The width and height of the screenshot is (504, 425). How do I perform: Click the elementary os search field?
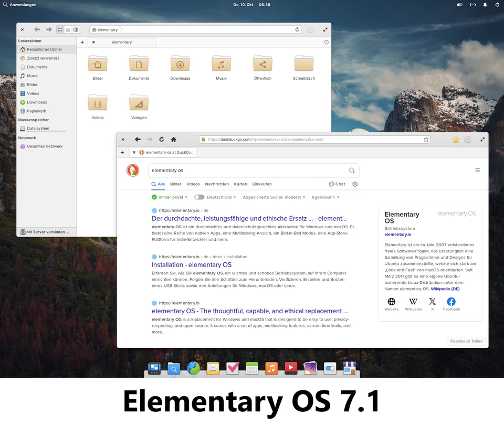pos(247,171)
